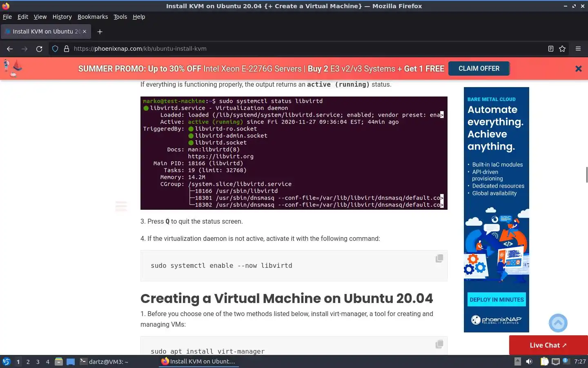Click the 'Creating a Virtual Machine on Ubuntu 20.04' heading
This screenshot has width=588, height=368.
tap(287, 298)
